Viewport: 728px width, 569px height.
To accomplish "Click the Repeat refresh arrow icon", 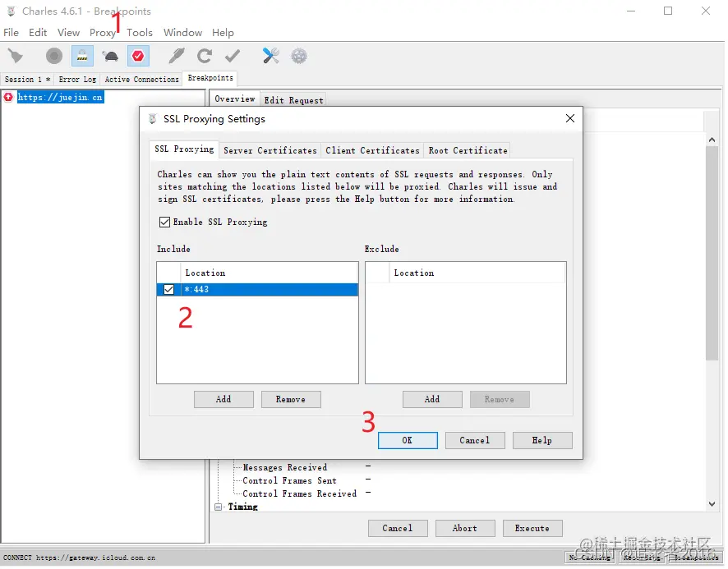I will tap(205, 56).
